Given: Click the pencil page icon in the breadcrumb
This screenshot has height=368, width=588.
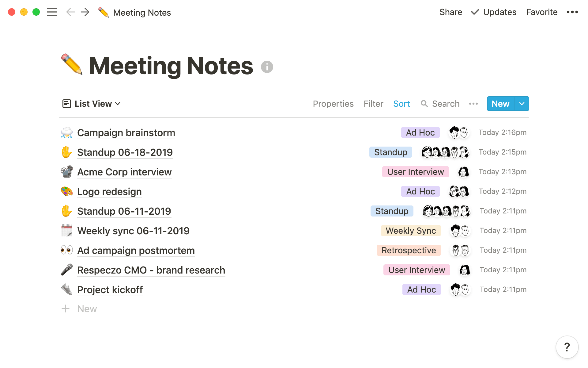Looking at the screenshot, I should [x=104, y=12].
